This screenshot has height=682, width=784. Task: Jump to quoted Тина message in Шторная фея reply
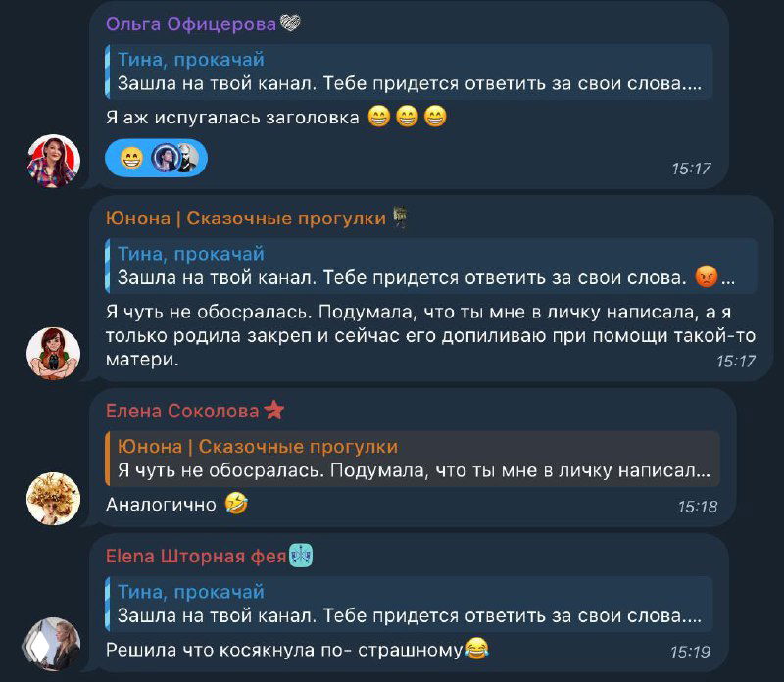click(x=409, y=604)
